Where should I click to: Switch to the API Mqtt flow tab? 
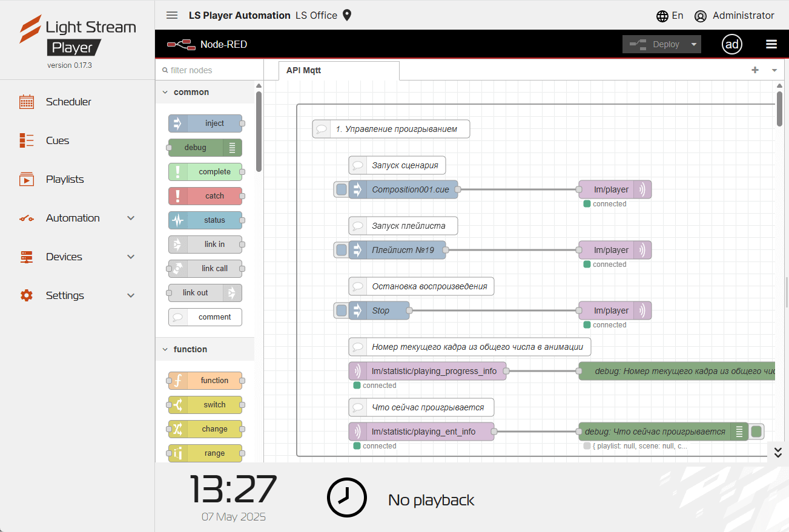339,70
